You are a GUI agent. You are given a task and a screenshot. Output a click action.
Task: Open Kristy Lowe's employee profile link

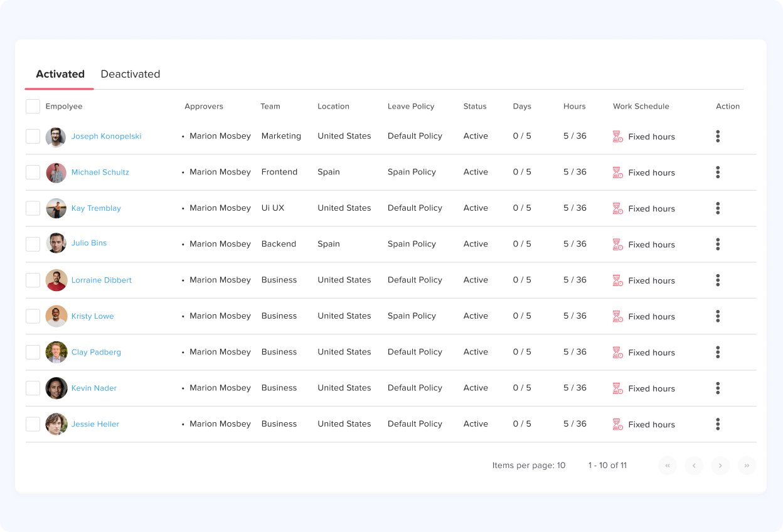[x=93, y=316]
